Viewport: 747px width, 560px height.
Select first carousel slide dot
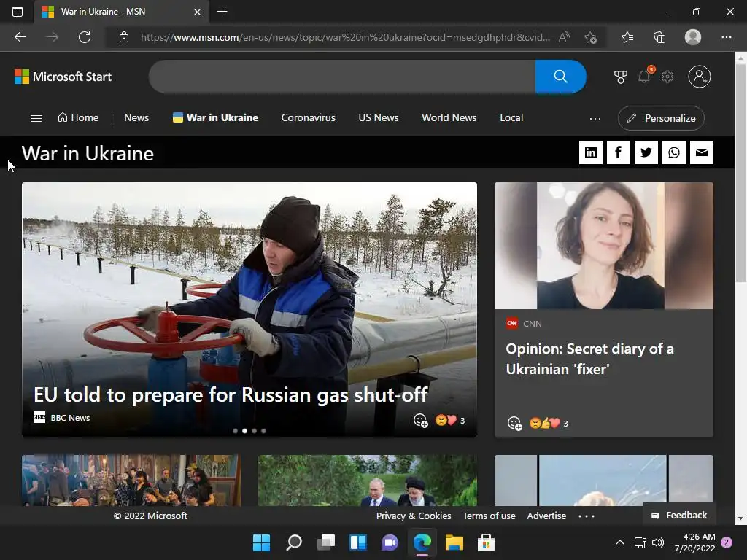coord(235,431)
